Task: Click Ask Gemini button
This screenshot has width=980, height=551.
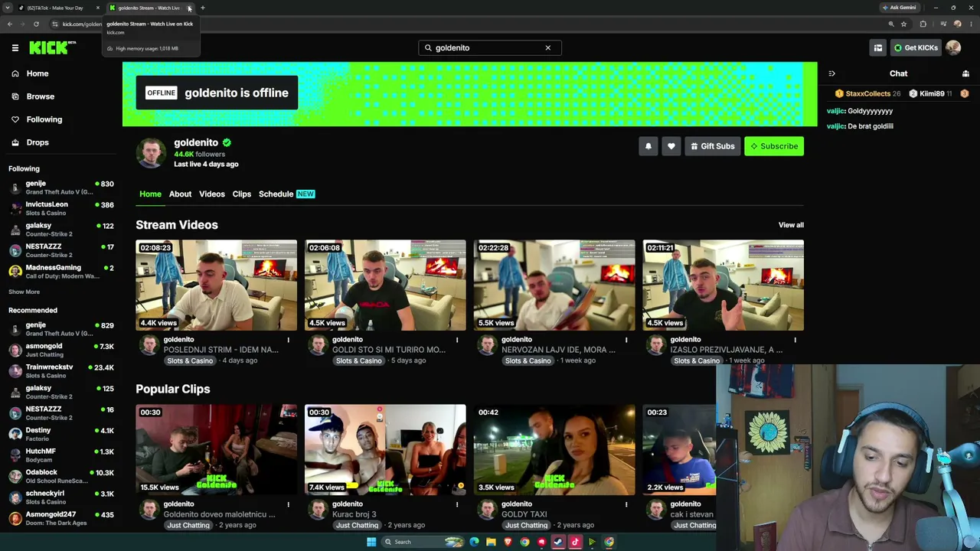Action: coord(900,8)
